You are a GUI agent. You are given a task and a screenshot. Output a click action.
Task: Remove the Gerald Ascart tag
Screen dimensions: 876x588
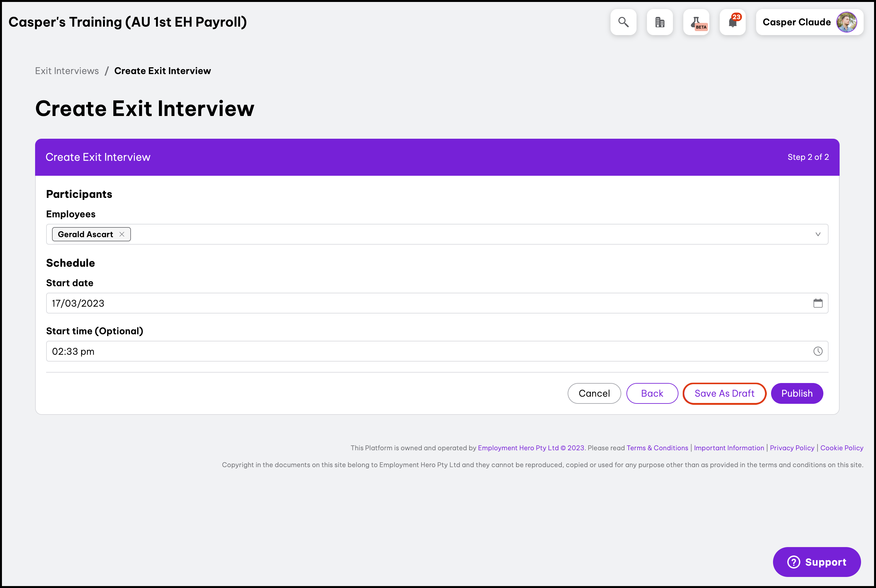pos(122,234)
